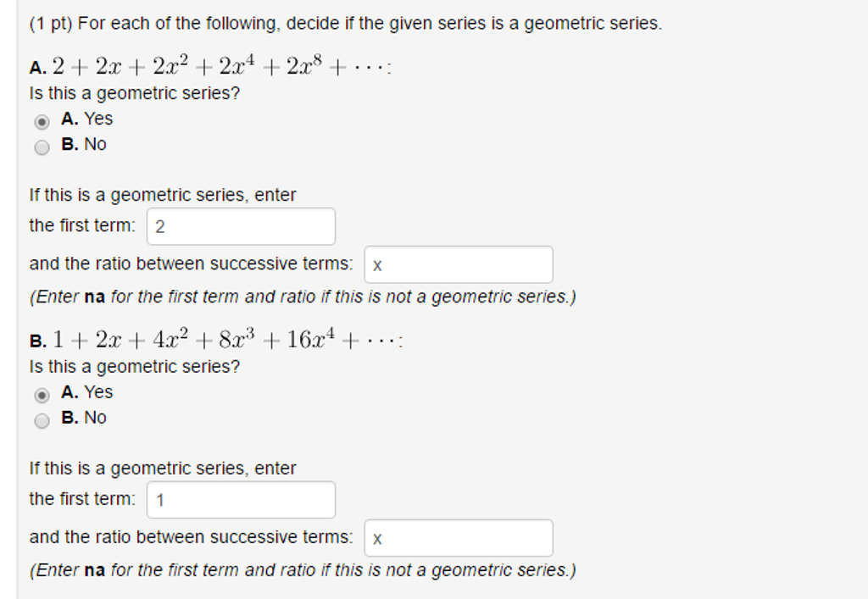This screenshot has width=868, height=599.
Task: Click the ratio input for series B
Action: point(458,537)
